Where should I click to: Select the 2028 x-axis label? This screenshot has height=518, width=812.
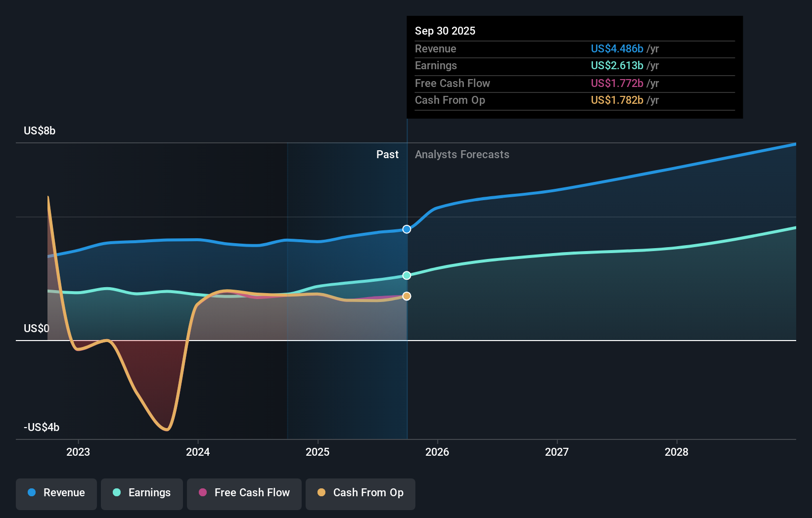pos(677,452)
